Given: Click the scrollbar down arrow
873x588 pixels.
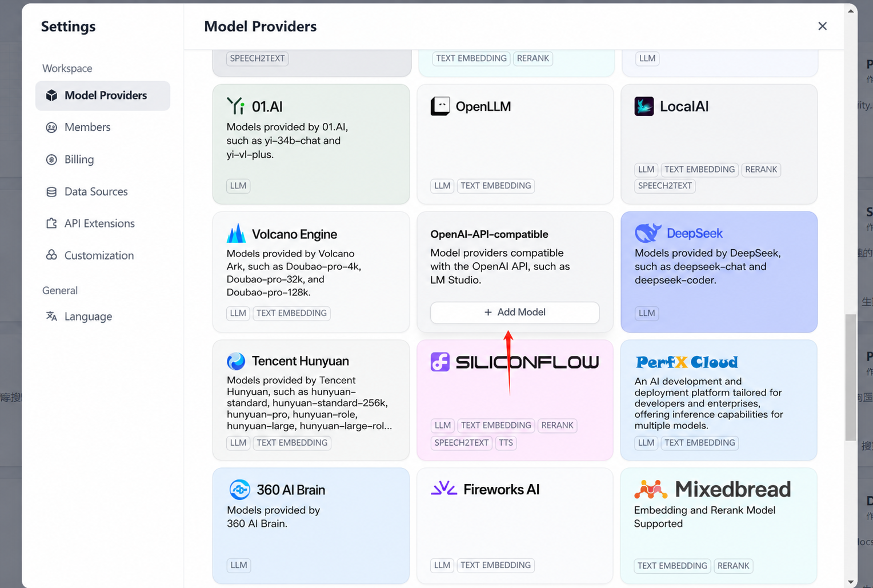Looking at the screenshot, I should (851, 582).
